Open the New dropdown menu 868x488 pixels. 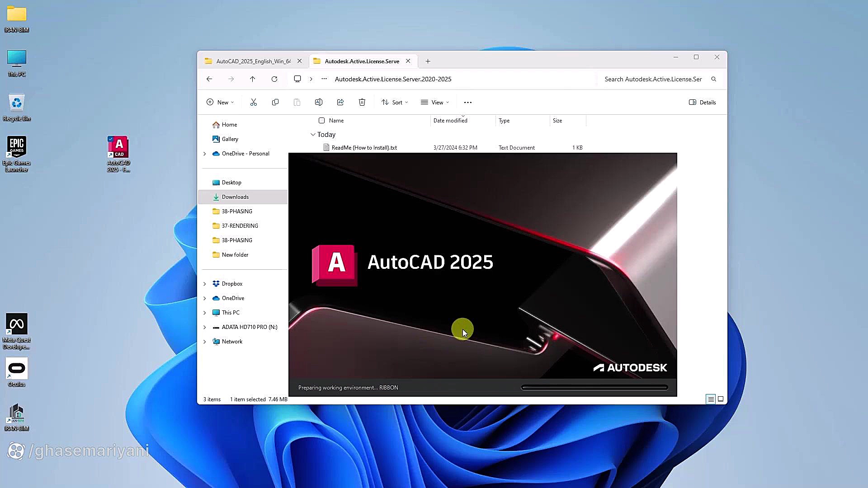pos(220,102)
